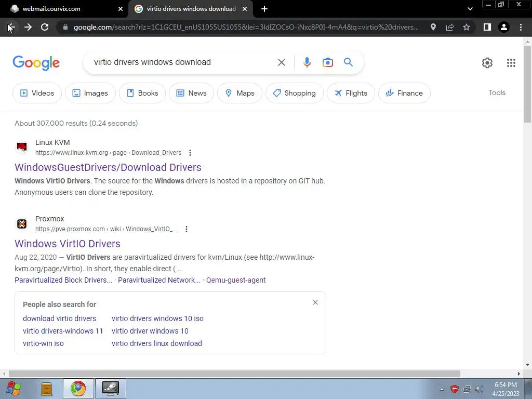Bookmark this page with the star icon
532x399 pixels.
point(467,27)
